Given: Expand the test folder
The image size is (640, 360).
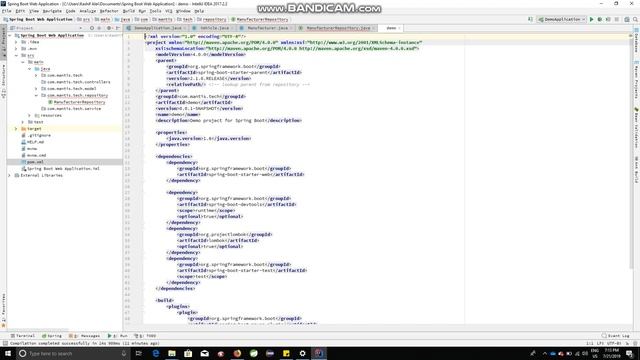Looking at the screenshot, I should click(23, 122).
